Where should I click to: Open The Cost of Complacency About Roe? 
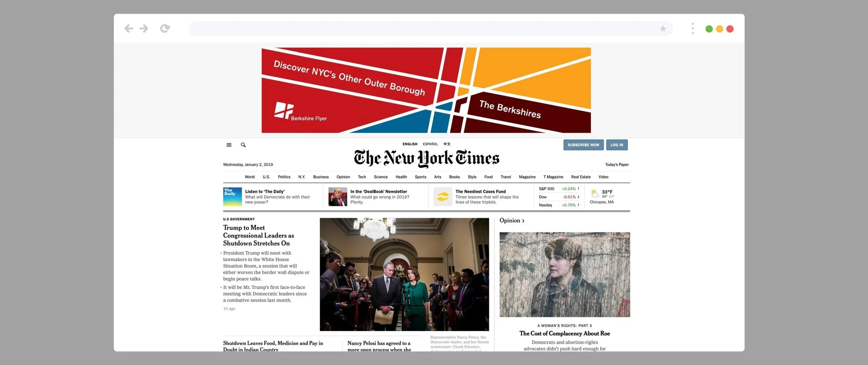565,333
